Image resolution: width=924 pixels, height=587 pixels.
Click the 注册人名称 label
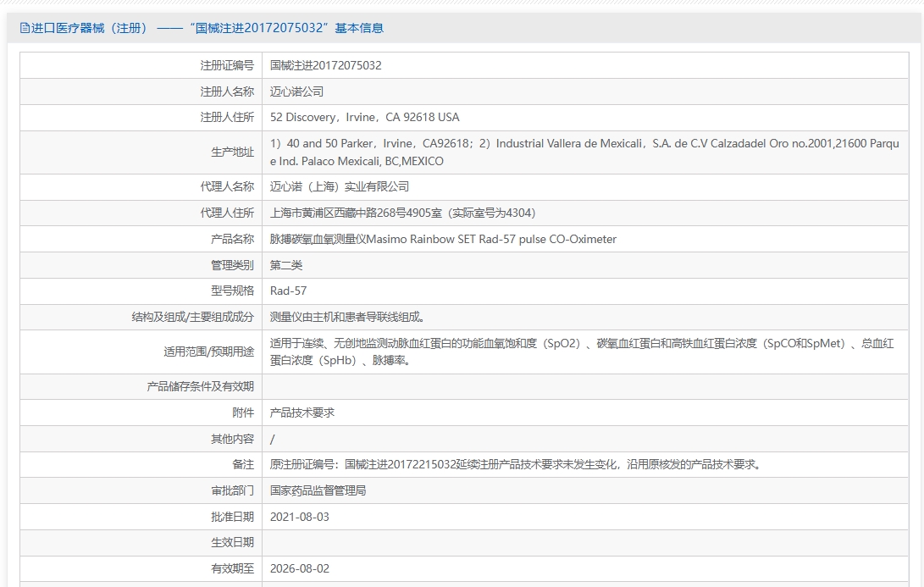point(227,91)
